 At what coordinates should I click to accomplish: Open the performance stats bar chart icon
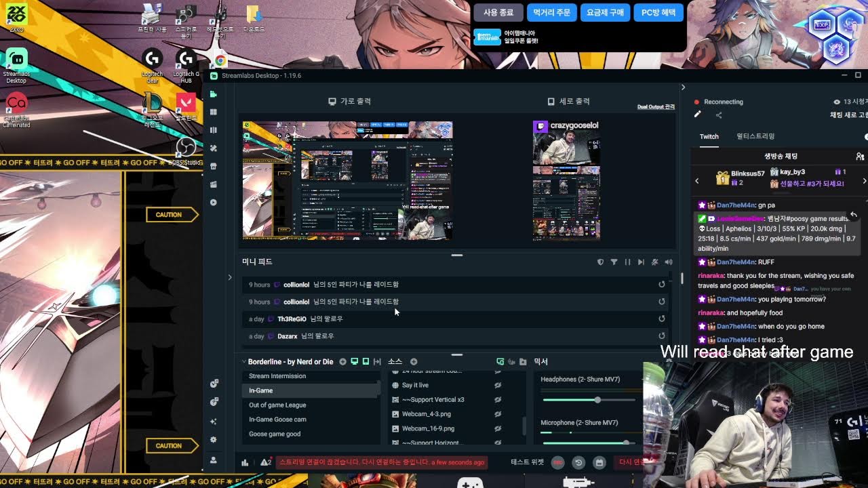(245, 463)
